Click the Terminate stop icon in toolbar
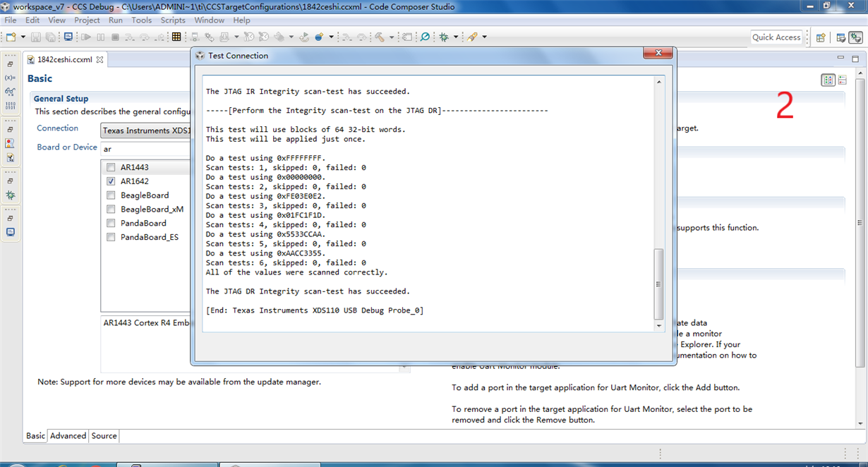The width and height of the screenshot is (868, 467). pyautogui.click(x=114, y=37)
